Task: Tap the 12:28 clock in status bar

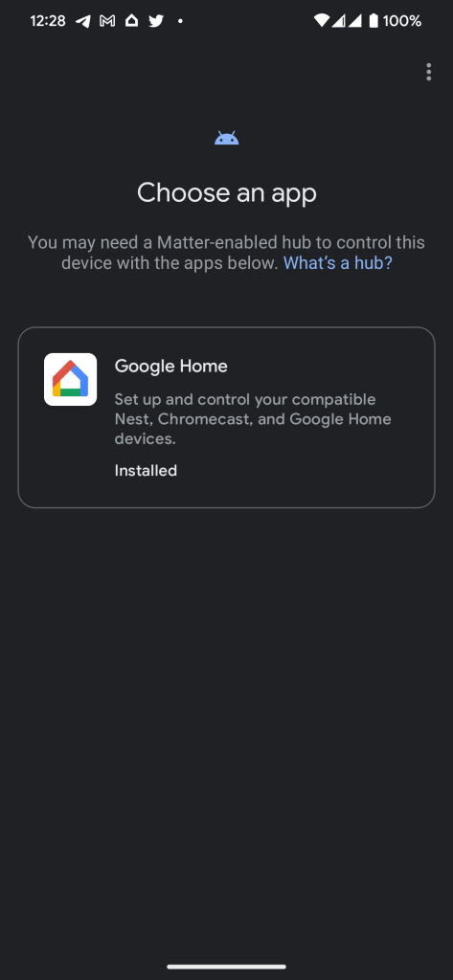Action: (48, 21)
